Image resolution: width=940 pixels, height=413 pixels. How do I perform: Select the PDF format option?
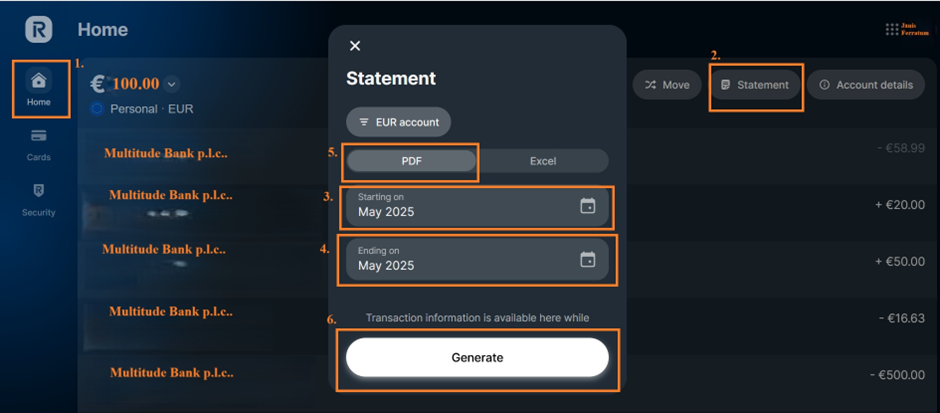[411, 161]
